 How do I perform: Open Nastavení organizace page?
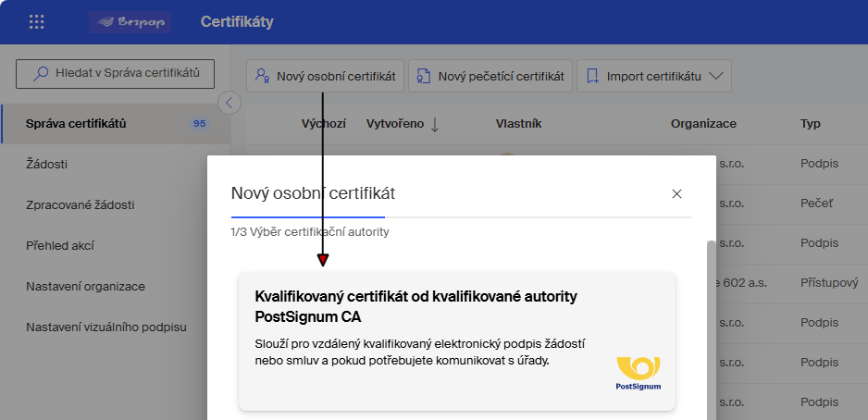(x=85, y=287)
